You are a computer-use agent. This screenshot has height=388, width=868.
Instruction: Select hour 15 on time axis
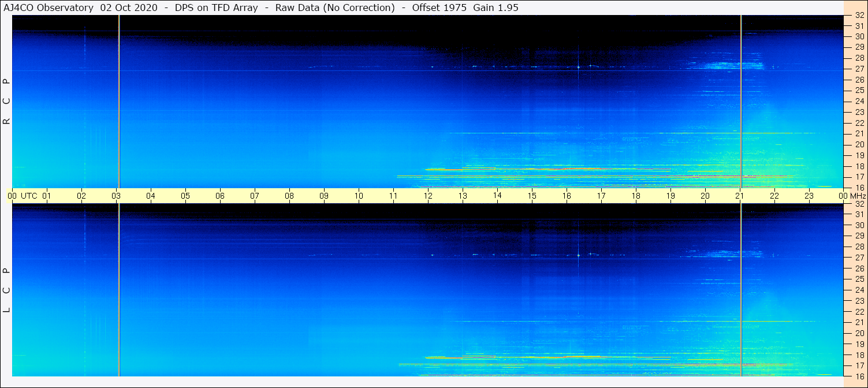[x=532, y=196]
